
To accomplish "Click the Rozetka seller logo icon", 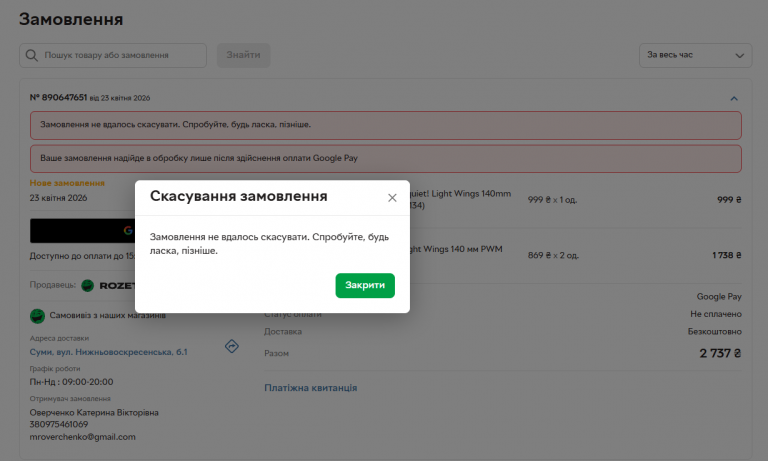I will pos(88,286).
